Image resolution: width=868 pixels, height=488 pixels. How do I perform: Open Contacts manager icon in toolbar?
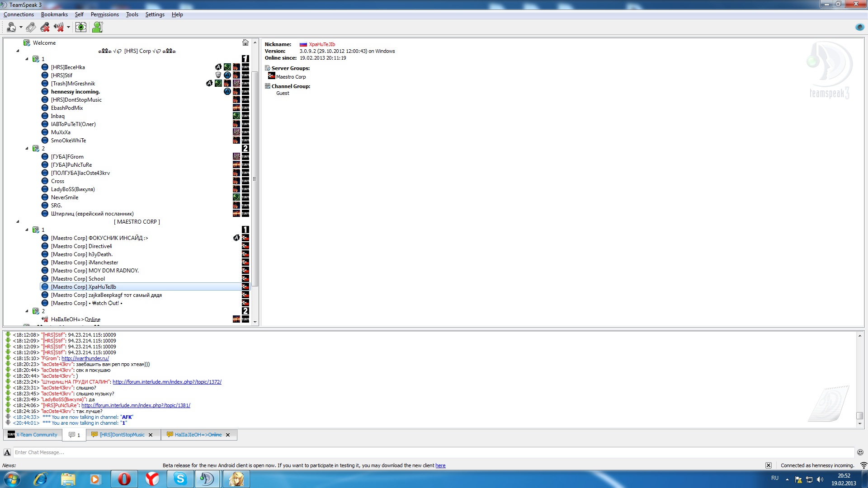tap(97, 28)
